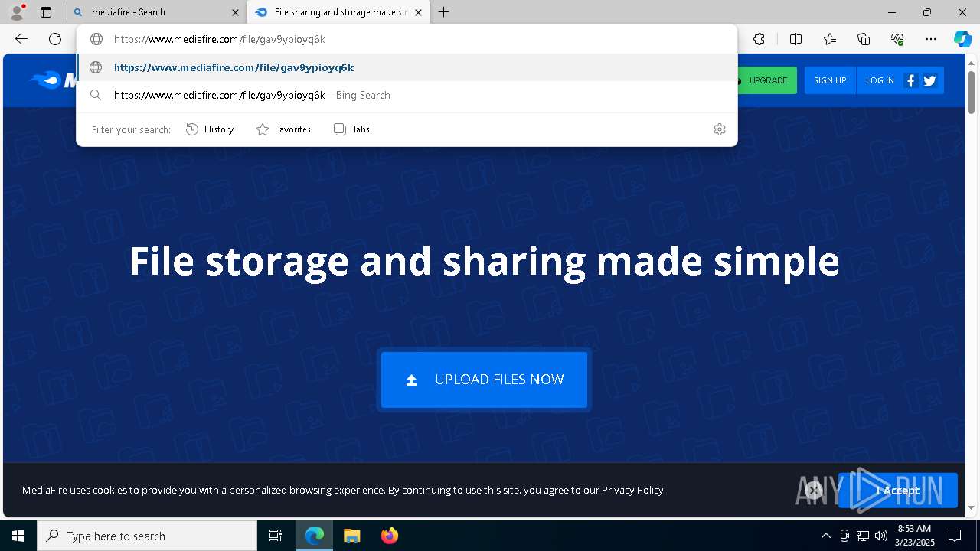Click the page vertical scrollbar thumb
The width and height of the screenshot is (980, 551).
click(x=971, y=92)
